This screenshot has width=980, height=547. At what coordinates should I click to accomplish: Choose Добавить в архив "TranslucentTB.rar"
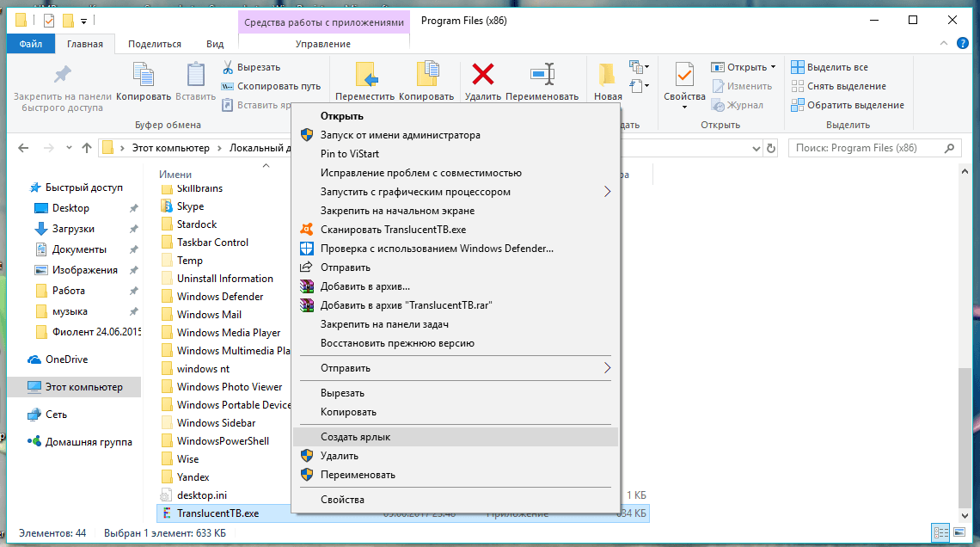click(455, 305)
